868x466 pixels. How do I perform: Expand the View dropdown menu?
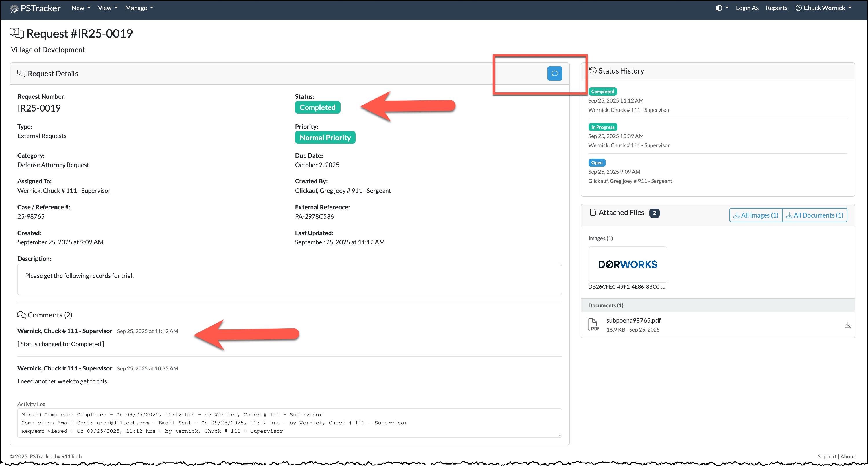pyautogui.click(x=108, y=8)
